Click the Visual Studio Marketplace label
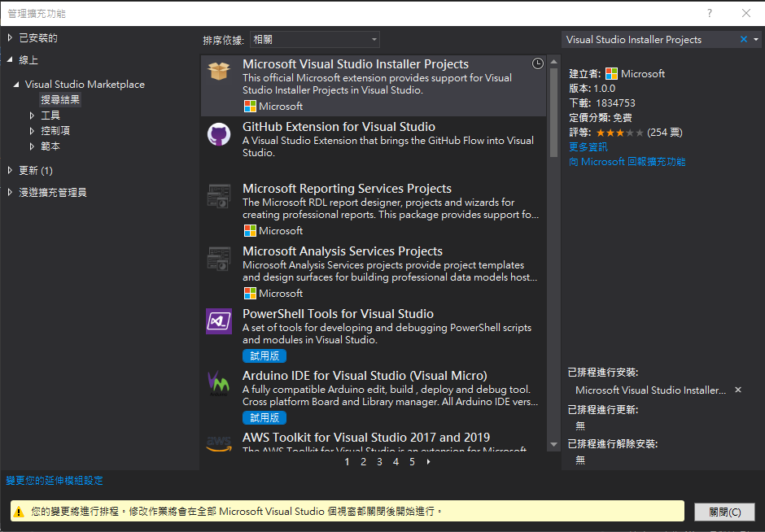This screenshot has height=532, width=765. point(85,84)
